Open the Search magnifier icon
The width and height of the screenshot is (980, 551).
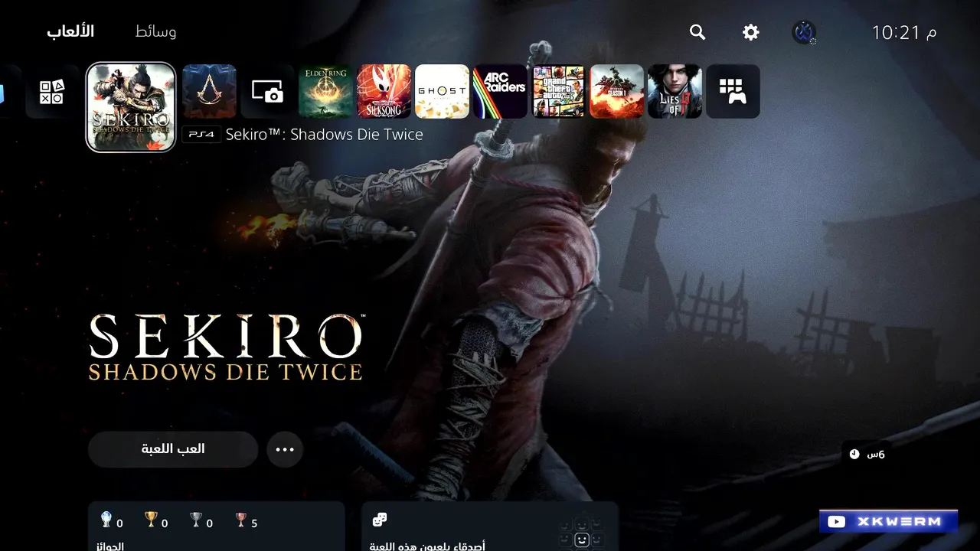697,32
